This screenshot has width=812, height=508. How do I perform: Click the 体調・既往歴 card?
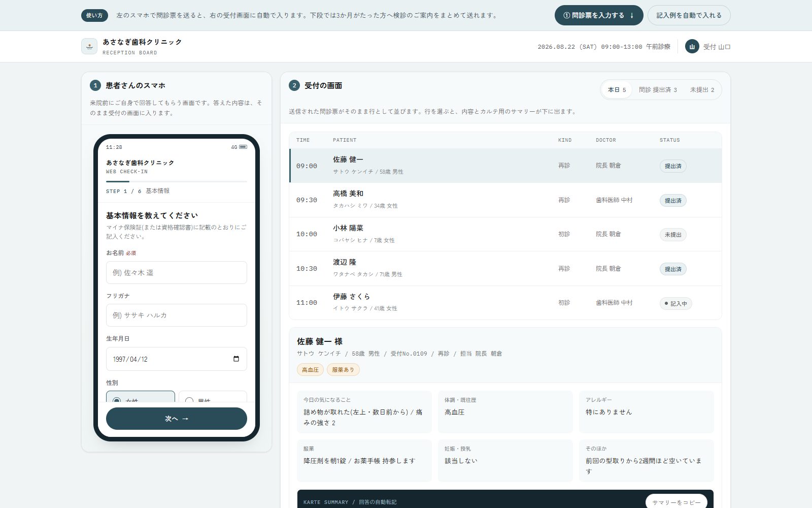(505, 412)
